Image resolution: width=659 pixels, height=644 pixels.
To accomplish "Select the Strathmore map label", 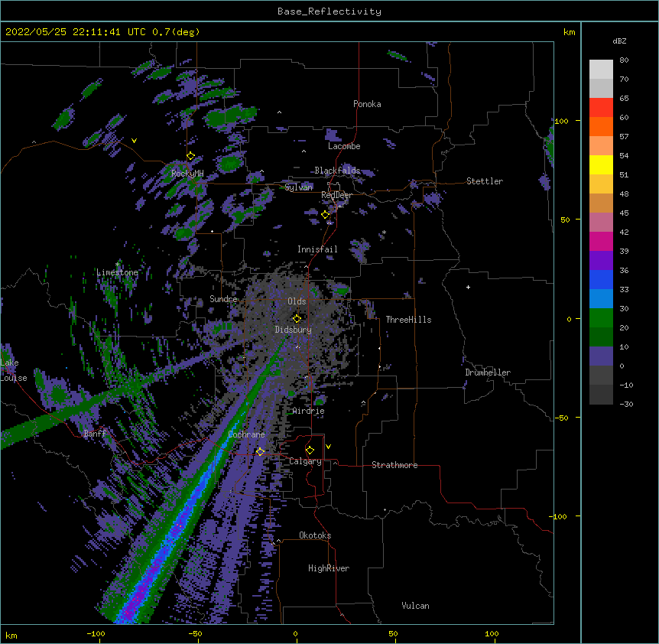I will coord(394,465).
